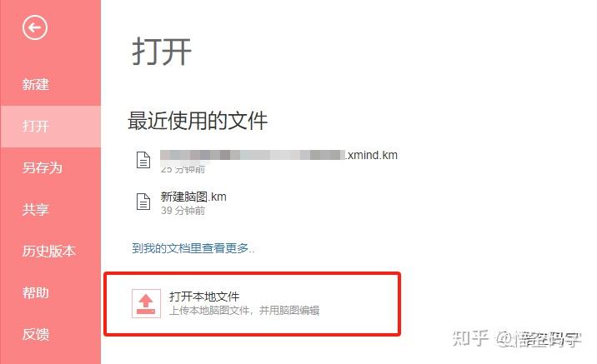Click the 知乎 watermark text
The width and height of the screenshot is (597, 364).
coord(470,338)
